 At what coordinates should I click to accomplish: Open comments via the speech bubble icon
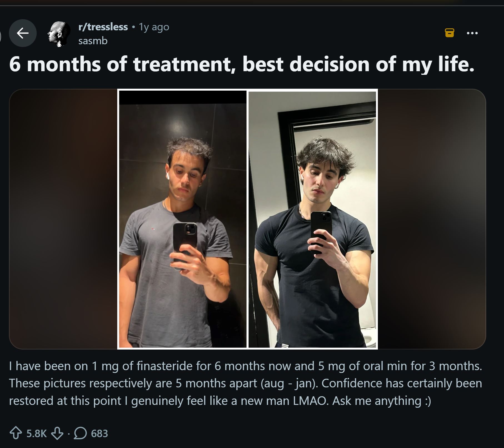coord(80,434)
